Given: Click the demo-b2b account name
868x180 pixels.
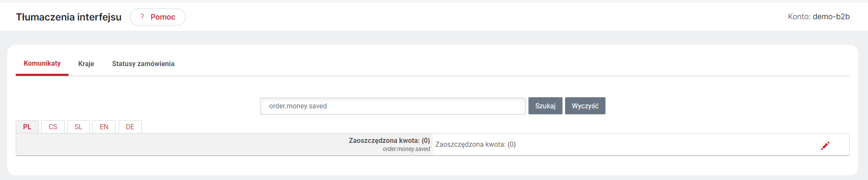Looking at the screenshot, I should 831,17.
